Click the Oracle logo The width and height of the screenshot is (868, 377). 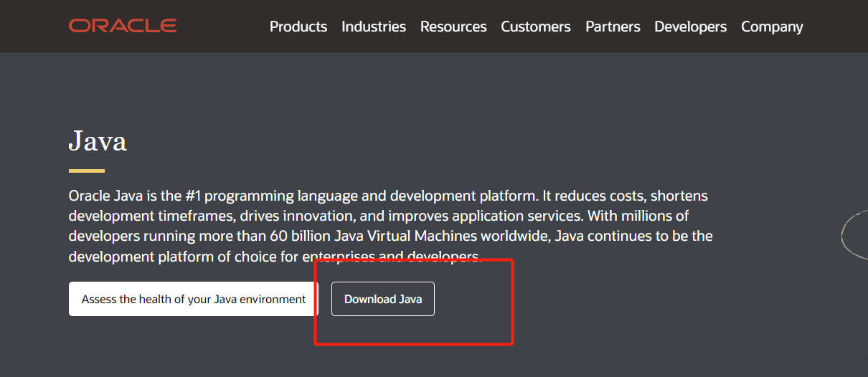click(123, 26)
